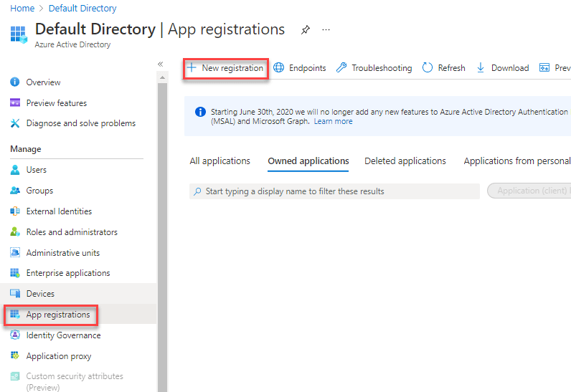571x392 pixels.
Task: Collapse the sidebar with double chevron
Action: coord(160,64)
